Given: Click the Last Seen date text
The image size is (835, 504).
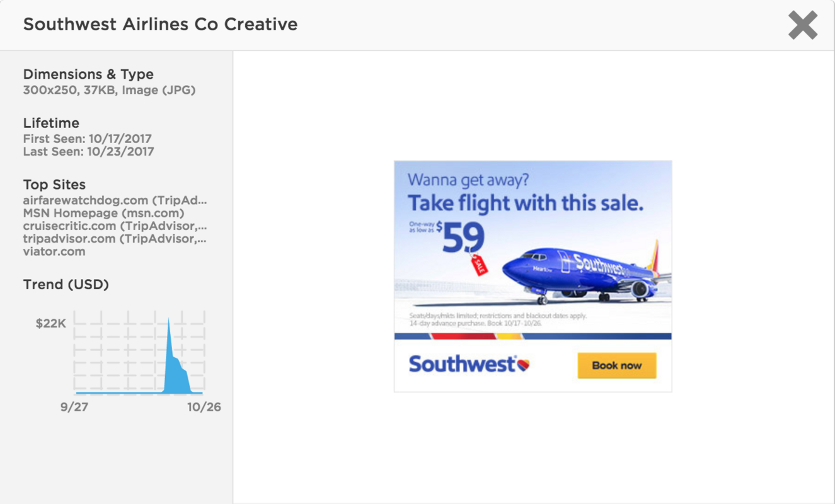Looking at the screenshot, I should pos(88,151).
